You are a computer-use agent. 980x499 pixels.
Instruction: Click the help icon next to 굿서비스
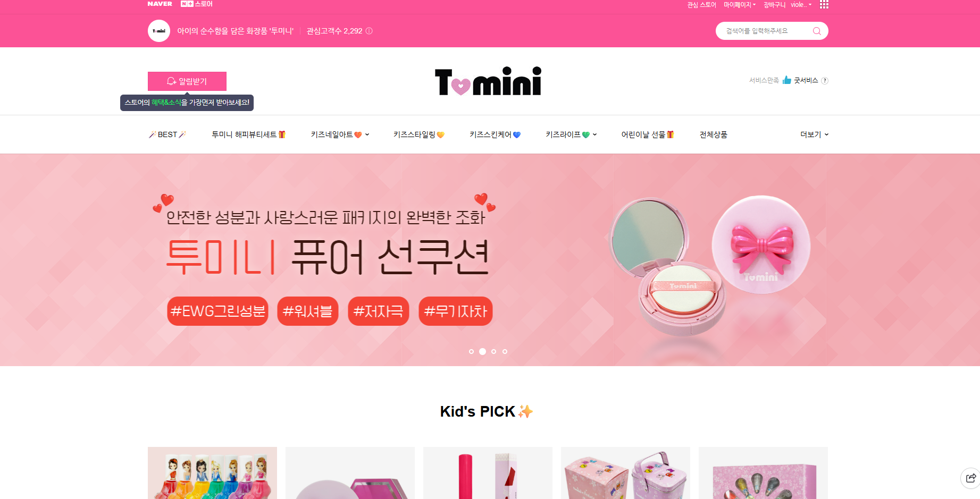825,81
